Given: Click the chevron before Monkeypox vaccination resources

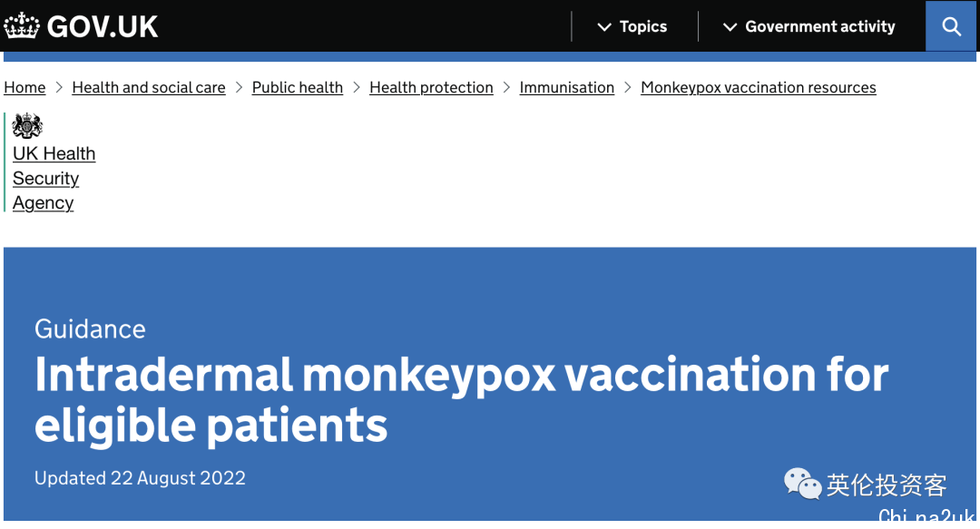Looking at the screenshot, I should (628, 87).
